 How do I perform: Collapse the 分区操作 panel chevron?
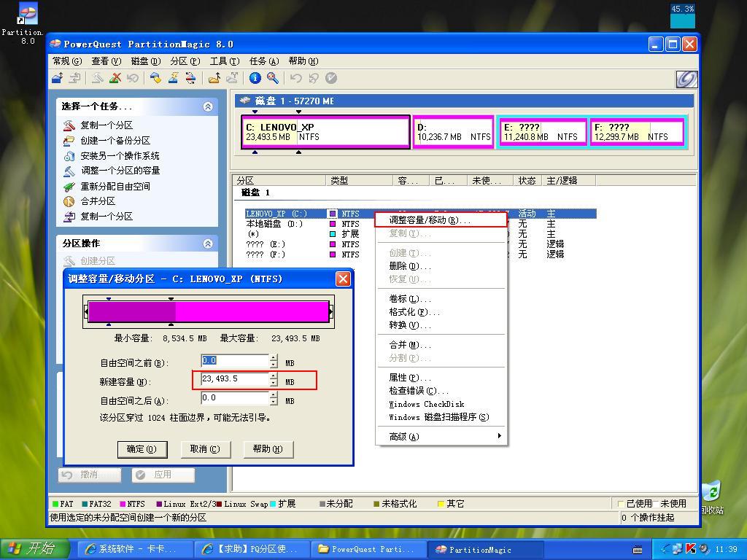tap(208, 244)
